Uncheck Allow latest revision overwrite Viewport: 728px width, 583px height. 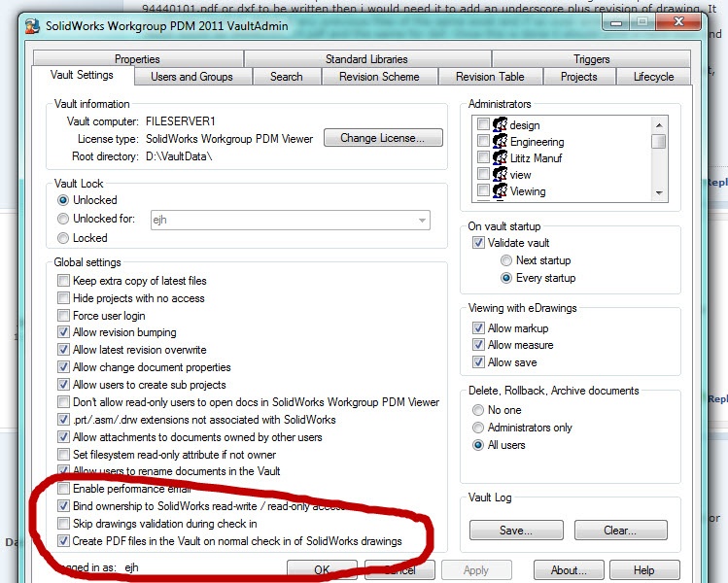point(63,349)
